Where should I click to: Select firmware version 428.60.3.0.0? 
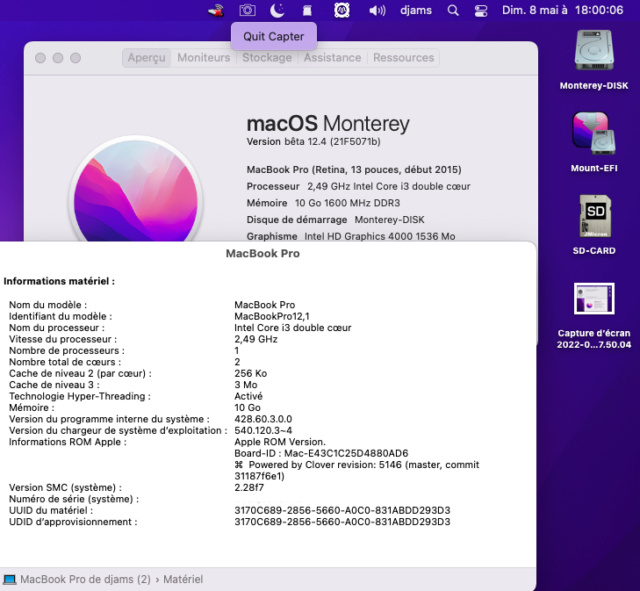[263, 419]
